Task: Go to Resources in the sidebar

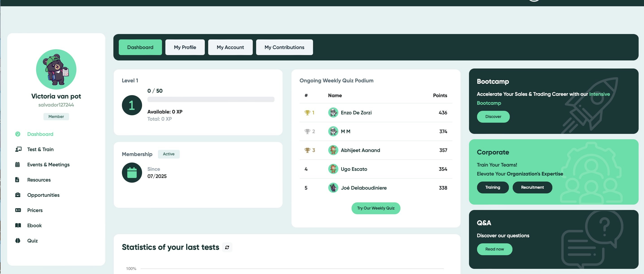Action: coord(39,180)
